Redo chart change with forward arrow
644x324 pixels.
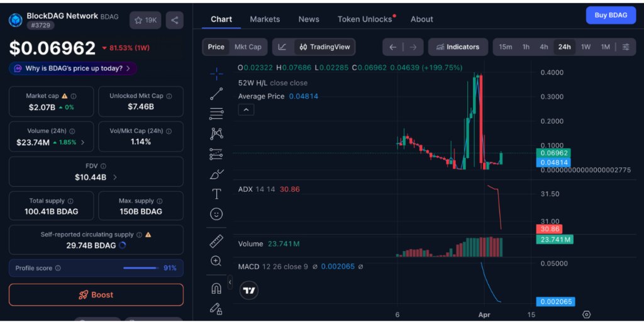(413, 47)
